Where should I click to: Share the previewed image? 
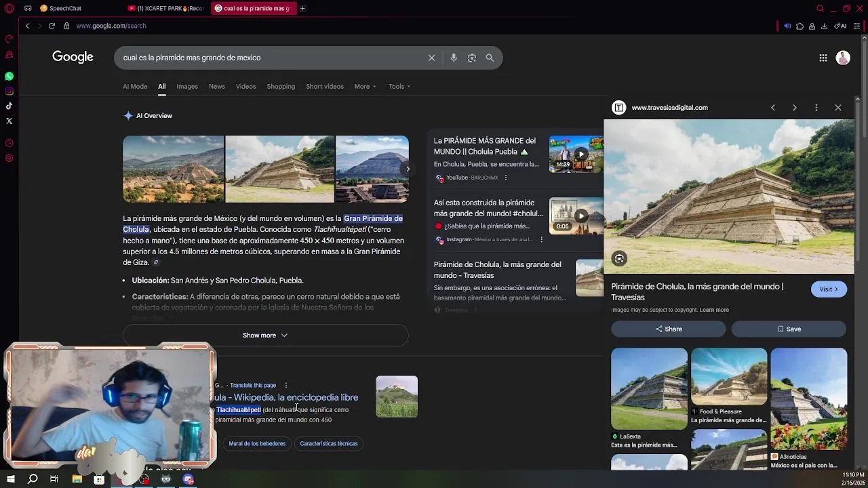pyautogui.click(x=669, y=329)
